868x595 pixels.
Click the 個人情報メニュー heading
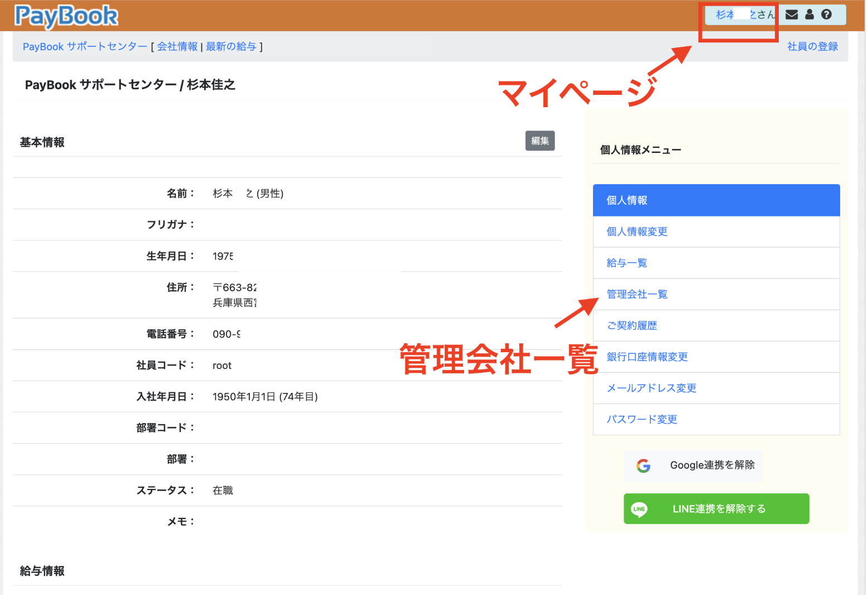click(x=640, y=150)
